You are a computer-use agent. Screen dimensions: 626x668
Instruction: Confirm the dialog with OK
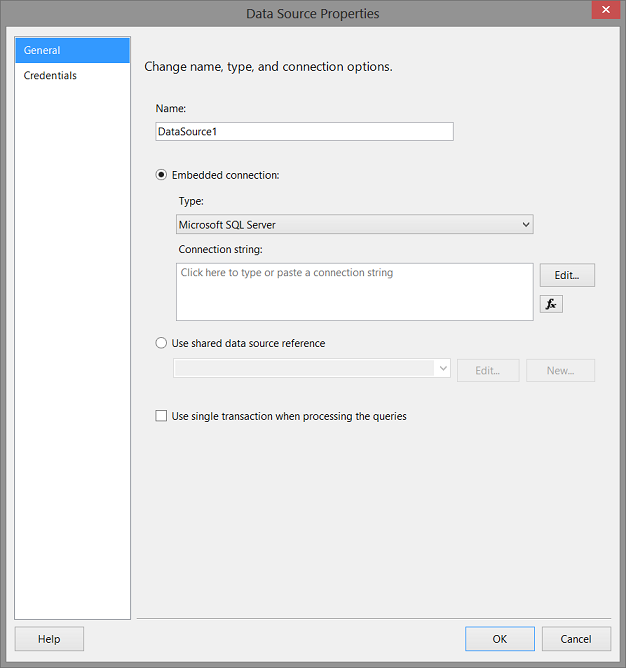coord(500,639)
